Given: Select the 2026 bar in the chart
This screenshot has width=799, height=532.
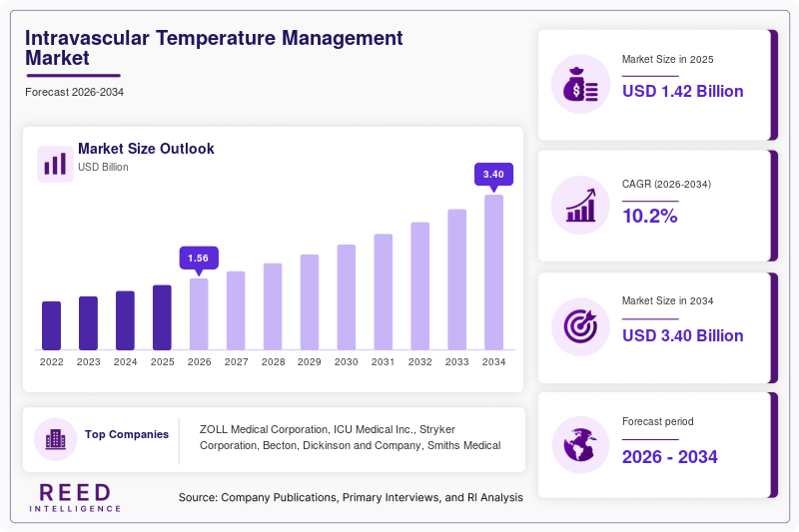Looking at the screenshot, I should [199, 314].
